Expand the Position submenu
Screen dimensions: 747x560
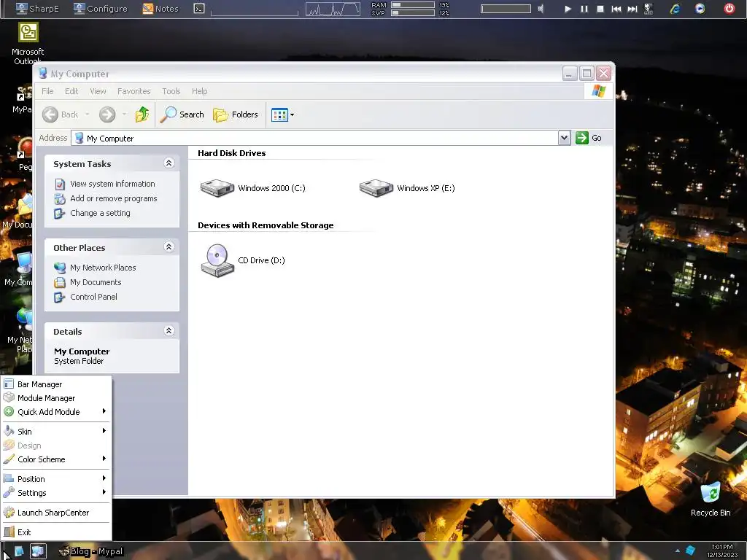[x=56, y=479]
